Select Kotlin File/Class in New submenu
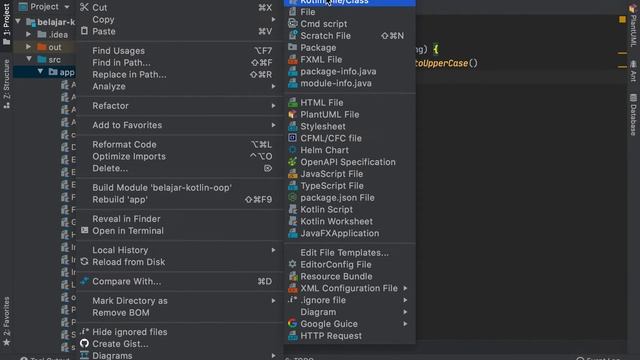 350,2
